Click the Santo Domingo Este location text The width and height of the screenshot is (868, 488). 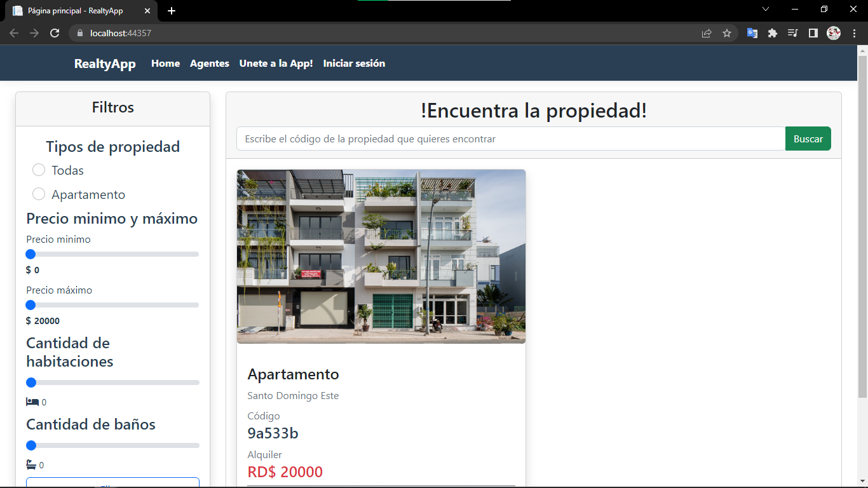click(x=293, y=396)
